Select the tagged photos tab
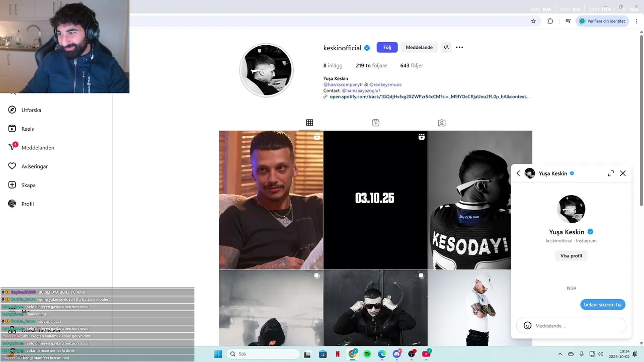The height and width of the screenshot is (362, 644). pos(441,123)
